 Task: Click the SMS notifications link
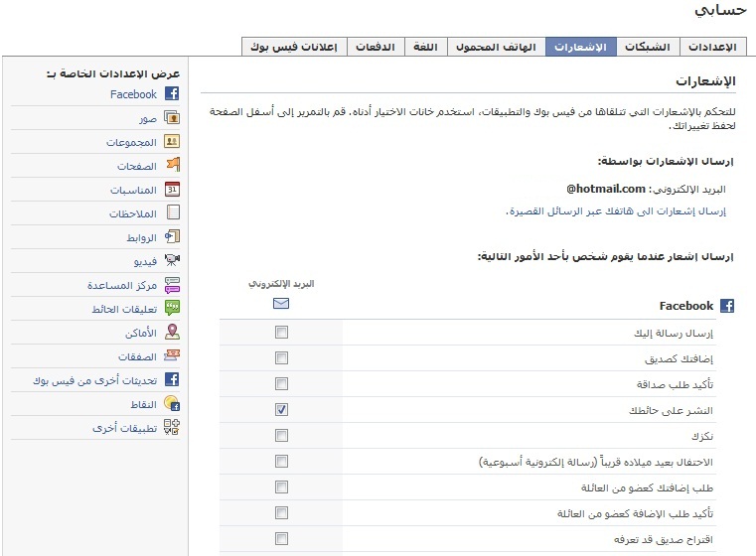[617, 211]
